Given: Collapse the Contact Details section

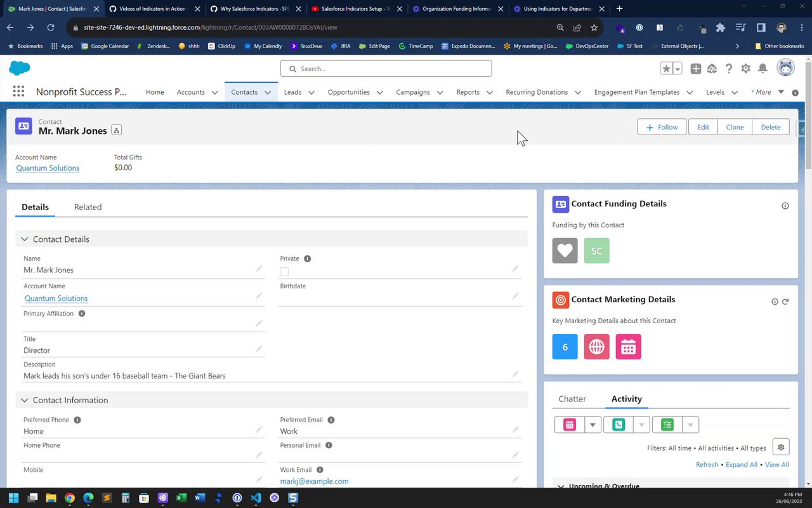Looking at the screenshot, I should click(x=25, y=239).
